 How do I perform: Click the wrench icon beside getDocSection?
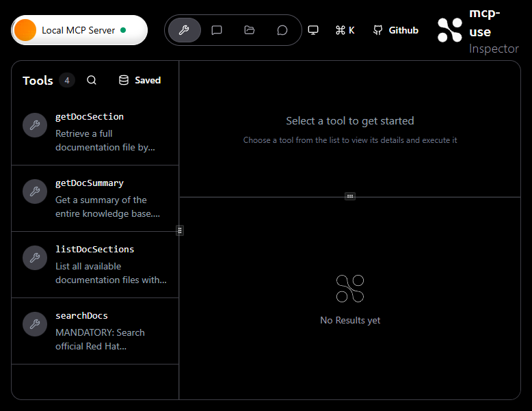tap(35, 125)
